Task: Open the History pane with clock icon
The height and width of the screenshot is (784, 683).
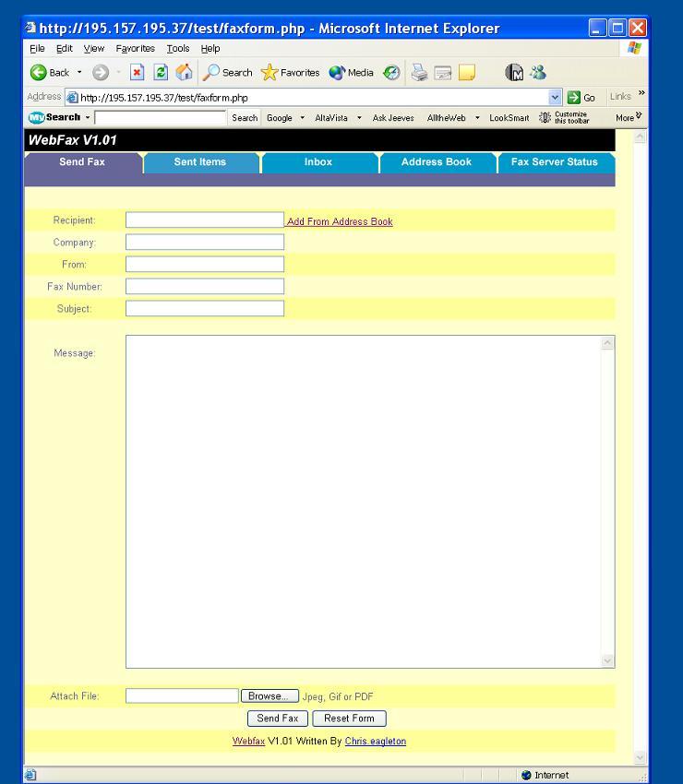Action: [x=391, y=73]
